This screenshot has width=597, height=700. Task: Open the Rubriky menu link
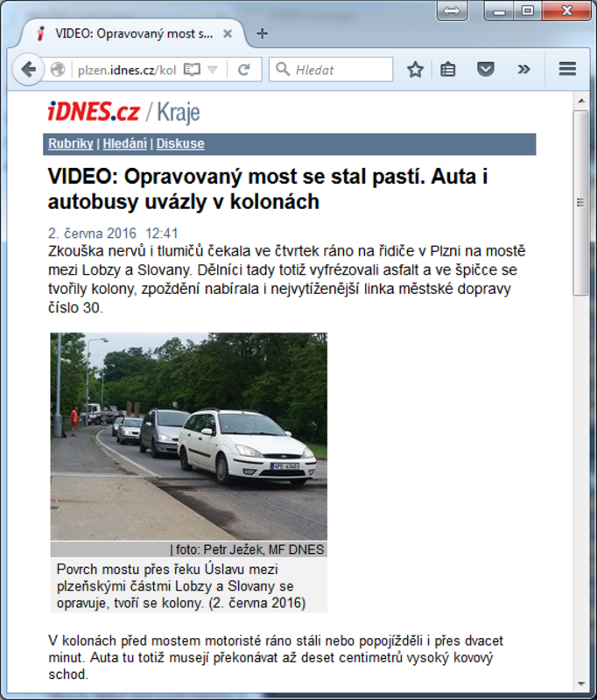pos(70,144)
